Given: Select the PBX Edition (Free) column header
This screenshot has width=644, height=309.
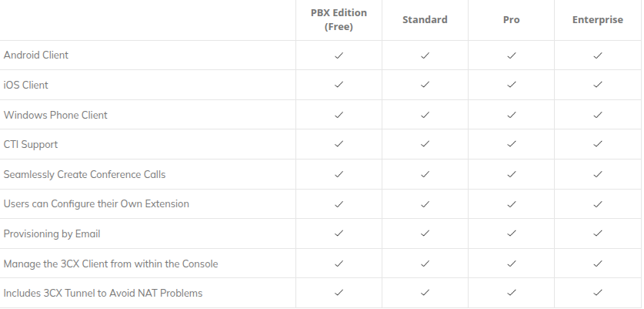Looking at the screenshot, I should click(x=339, y=20).
